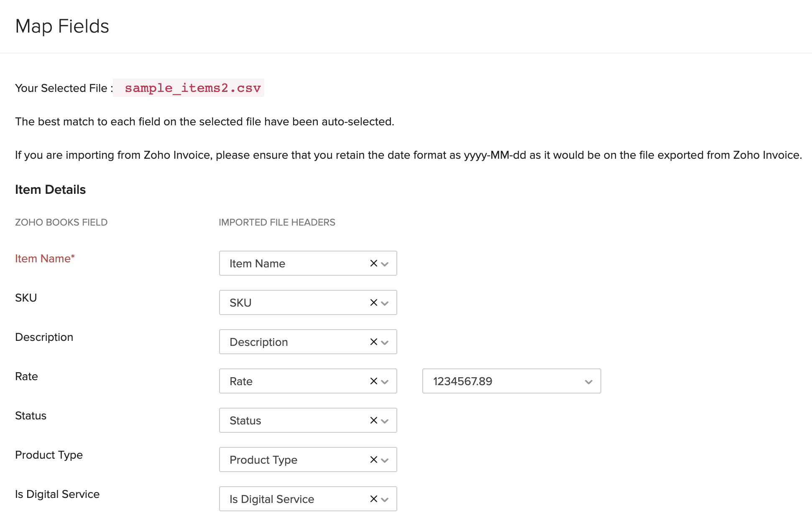Clear the Description mapping with X icon

[374, 342]
